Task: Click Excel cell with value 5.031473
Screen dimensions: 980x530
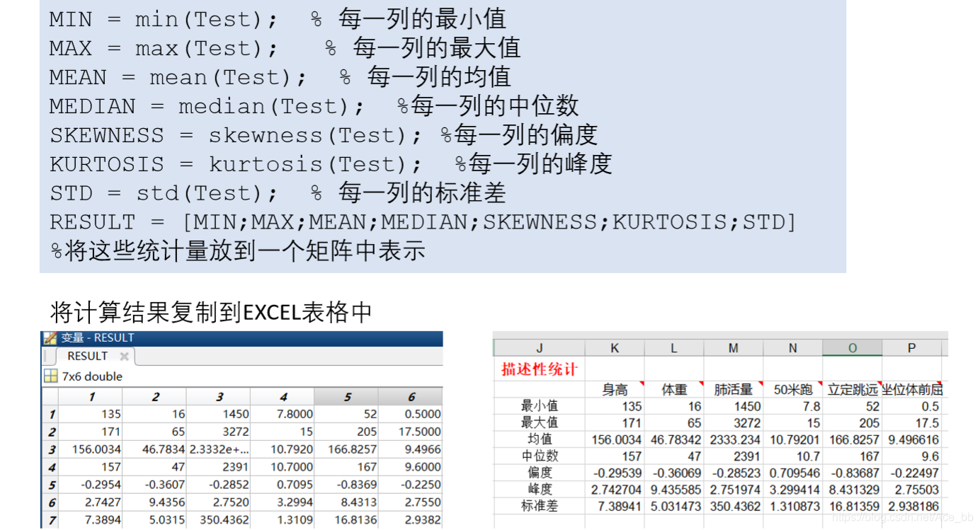Action: [x=674, y=506]
